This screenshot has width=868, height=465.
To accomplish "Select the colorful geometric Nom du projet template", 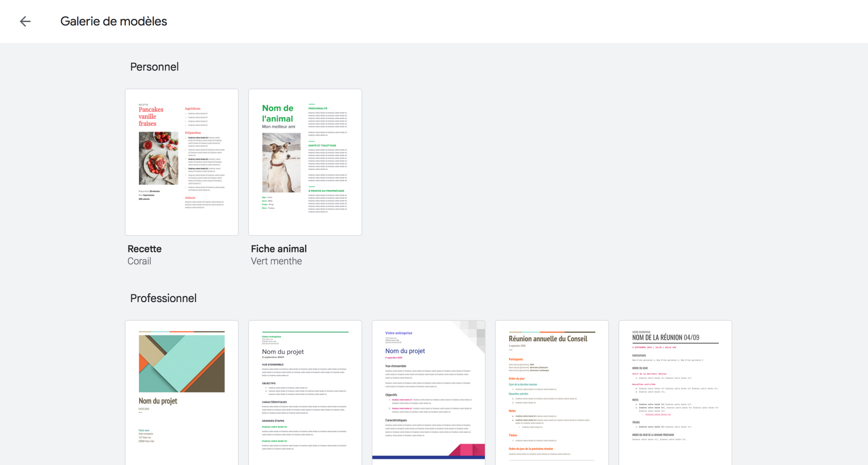I will coord(182,392).
